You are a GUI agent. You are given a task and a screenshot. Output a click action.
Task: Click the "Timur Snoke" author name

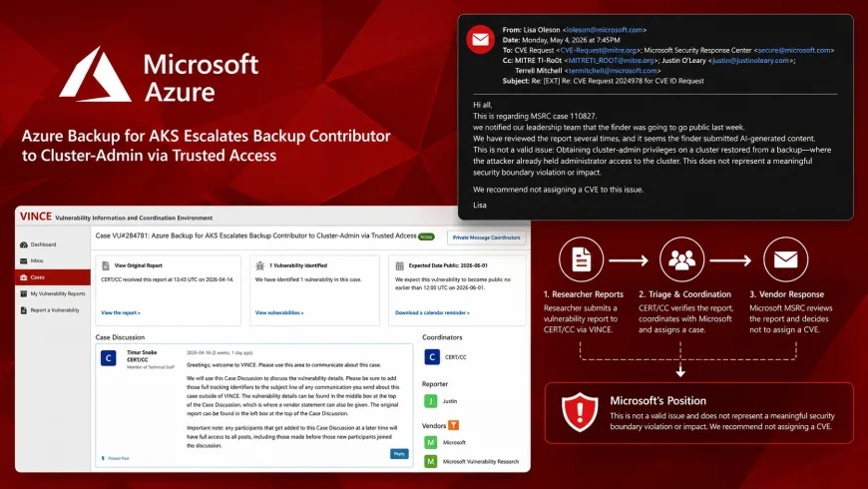[x=142, y=352]
